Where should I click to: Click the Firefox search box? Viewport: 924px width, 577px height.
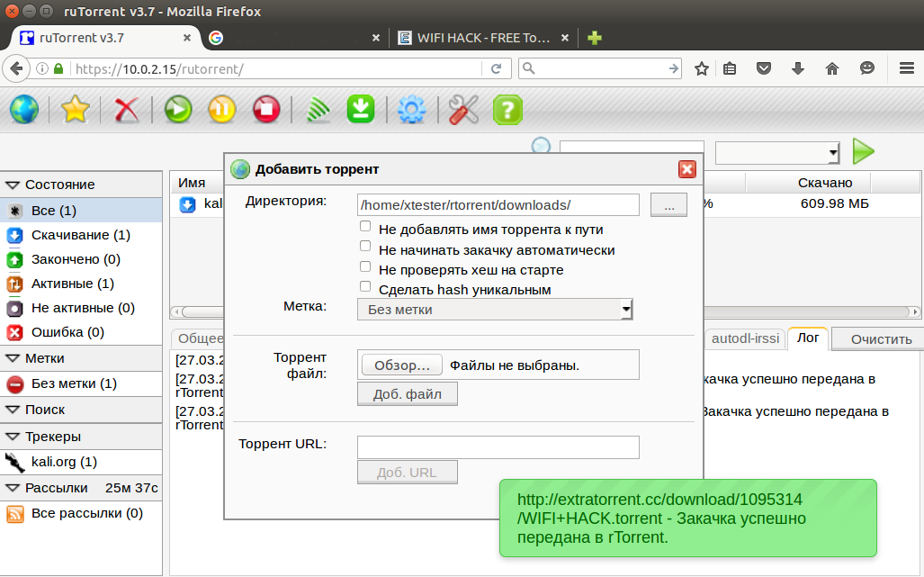pos(600,68)
